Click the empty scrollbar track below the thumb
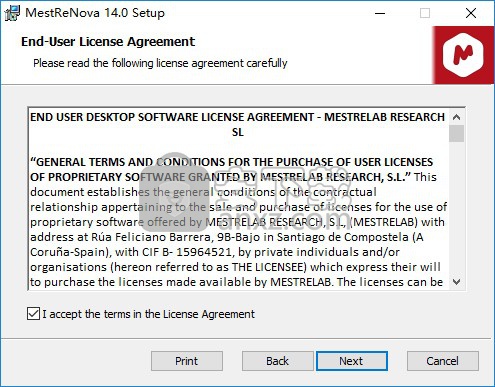Viewport: 495px width, 387px height. click(x=456, y=208)
